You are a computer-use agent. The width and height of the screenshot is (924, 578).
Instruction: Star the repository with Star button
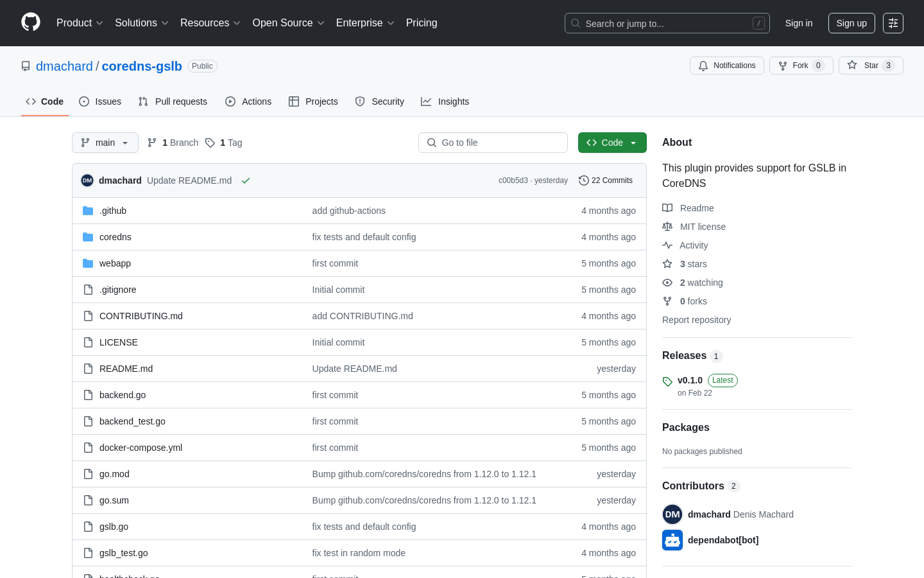871,66
